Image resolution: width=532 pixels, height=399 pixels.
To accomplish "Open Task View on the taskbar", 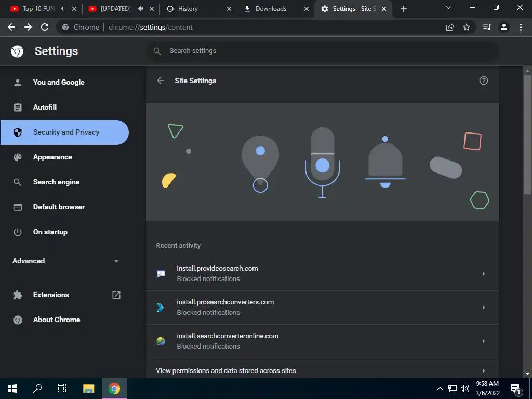I will [x=62, y=389].
